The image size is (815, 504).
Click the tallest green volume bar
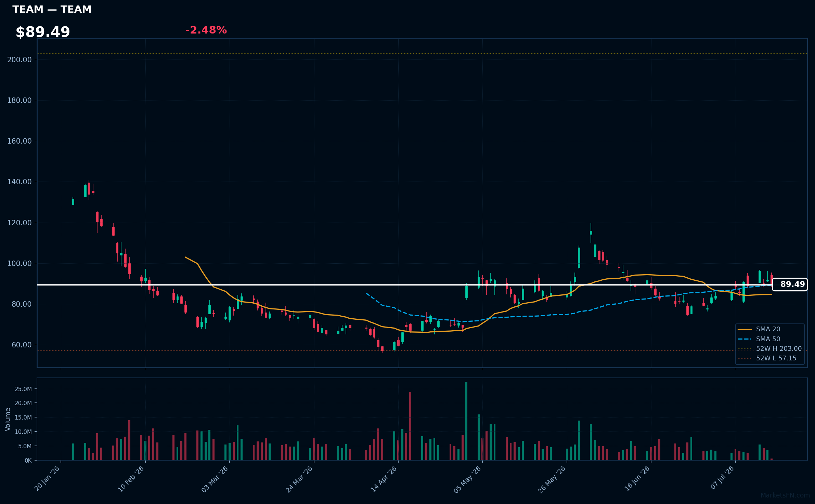pos(466,421)
